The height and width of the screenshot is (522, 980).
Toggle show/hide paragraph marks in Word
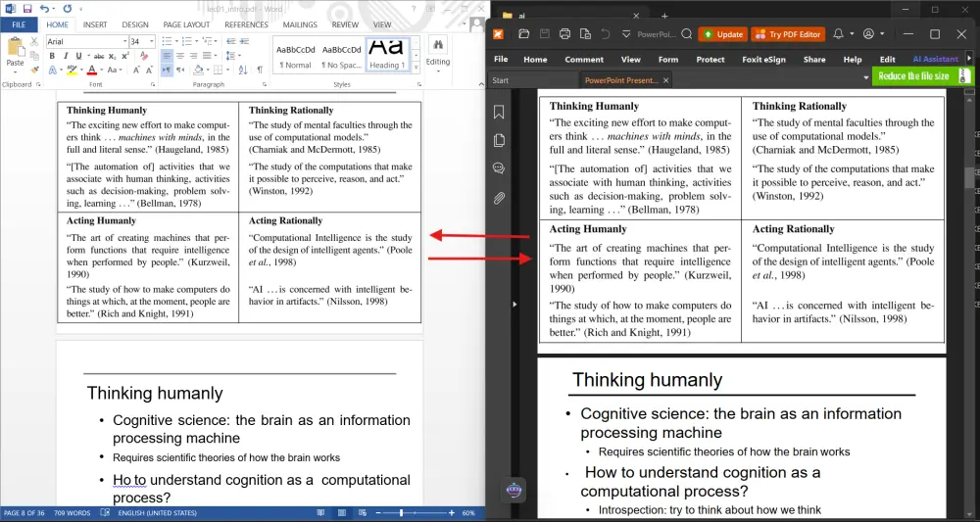(260, 70)
